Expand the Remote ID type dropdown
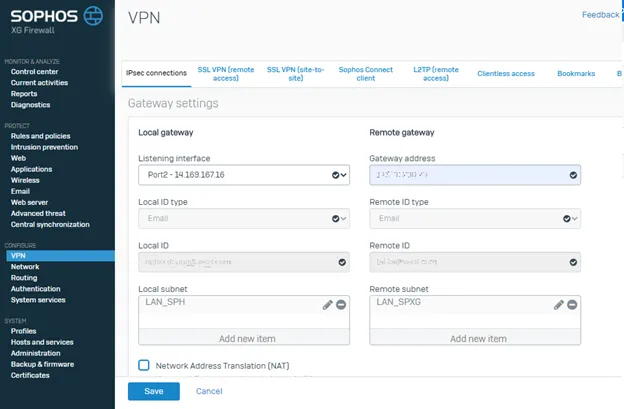The width and height of the screenshot is (624, 409). point(475,218)
